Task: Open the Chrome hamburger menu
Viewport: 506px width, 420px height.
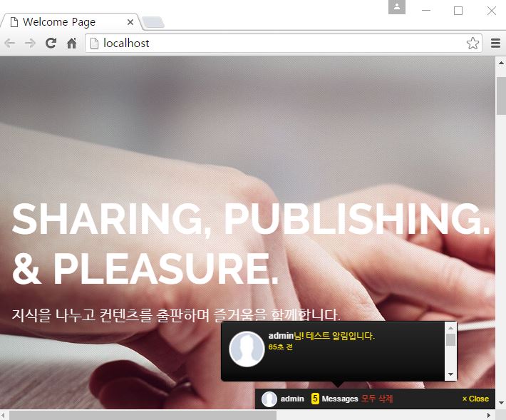Action: [x=496, y=43]
